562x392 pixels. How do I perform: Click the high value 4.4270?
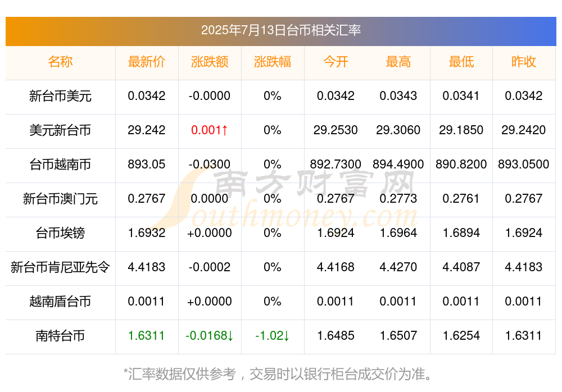coord(398,267)
